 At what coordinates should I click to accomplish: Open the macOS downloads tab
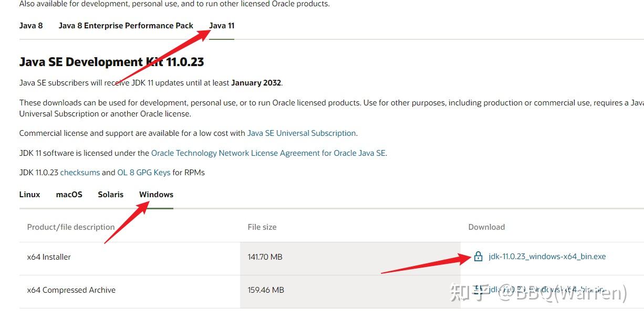[69, 194]
